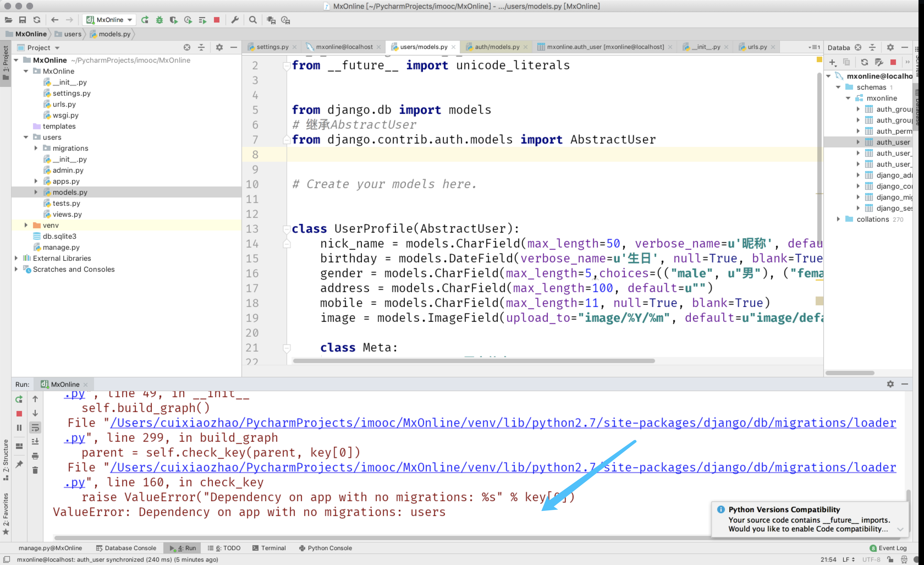Rerun MxOnline in the Run panel
The width and height of the screenshot is (924, 565).
point(19,399)
